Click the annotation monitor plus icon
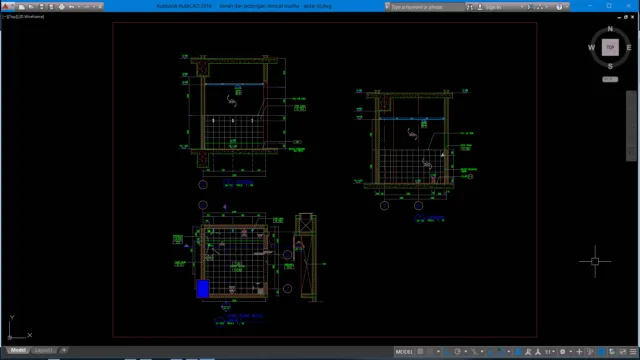Viewport: 640px width, 360px height. point(579,352)
